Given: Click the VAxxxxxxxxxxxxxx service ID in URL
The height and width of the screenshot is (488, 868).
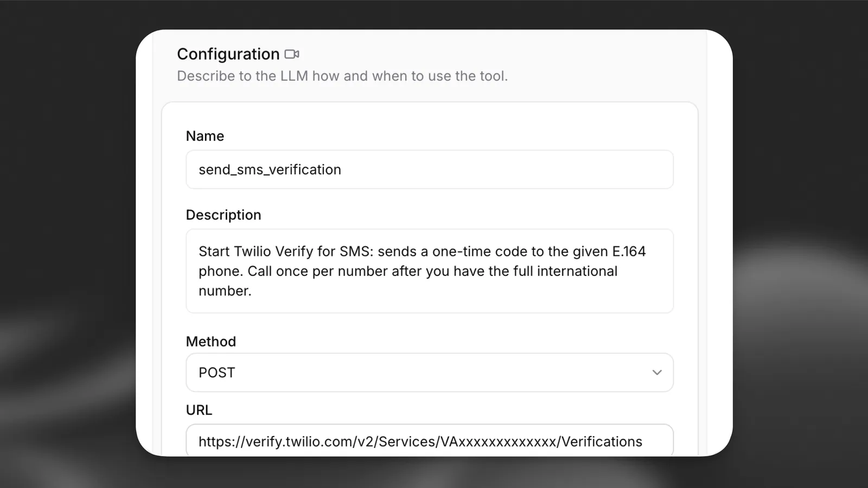Looking at the screenshot, I should pos(499,442).
